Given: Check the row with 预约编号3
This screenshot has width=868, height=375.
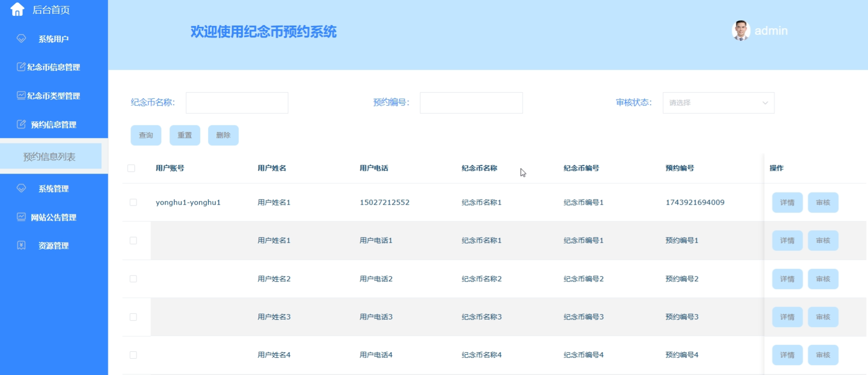Looking at the screenshot, I should point(133,317).
